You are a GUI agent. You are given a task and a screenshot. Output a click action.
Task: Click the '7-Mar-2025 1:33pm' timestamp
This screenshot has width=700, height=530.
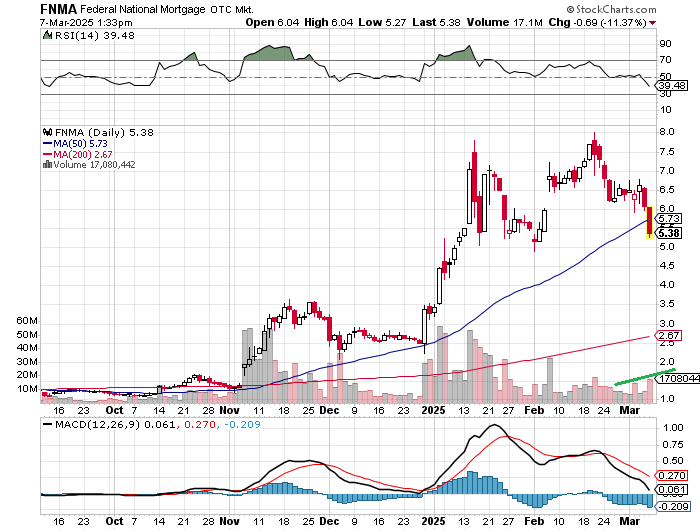click(x=86, y=22)
